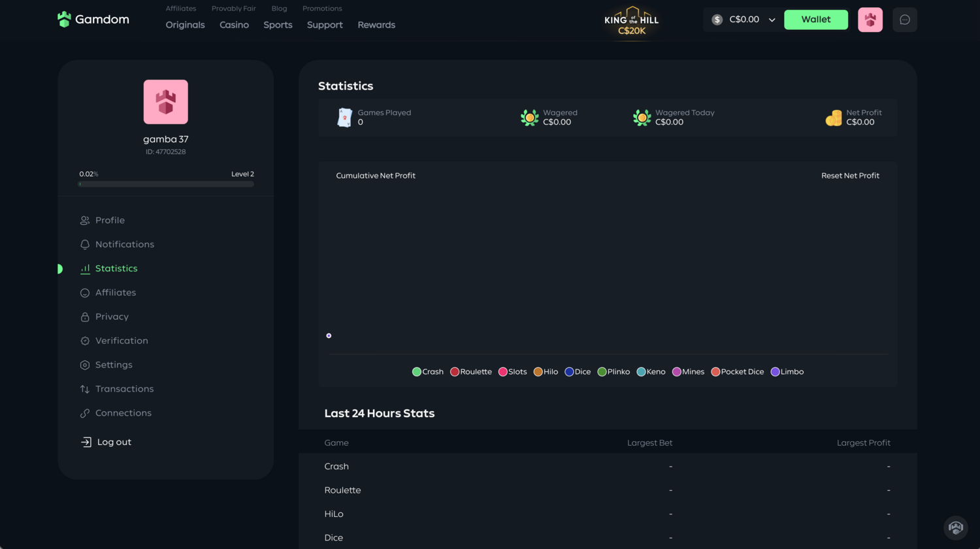Click the Notifications bell icon in sidebar

85,244
